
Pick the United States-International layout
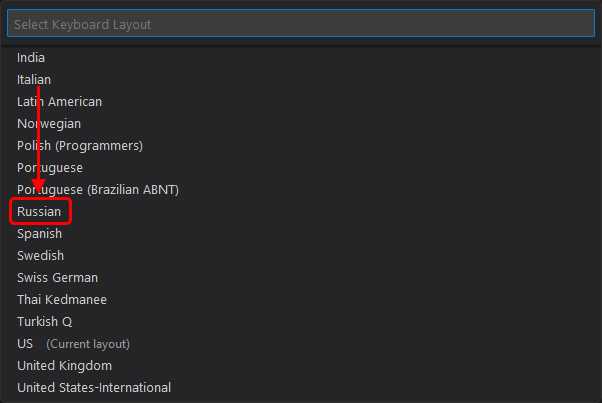pyautogui.click(x=94, y=388)
